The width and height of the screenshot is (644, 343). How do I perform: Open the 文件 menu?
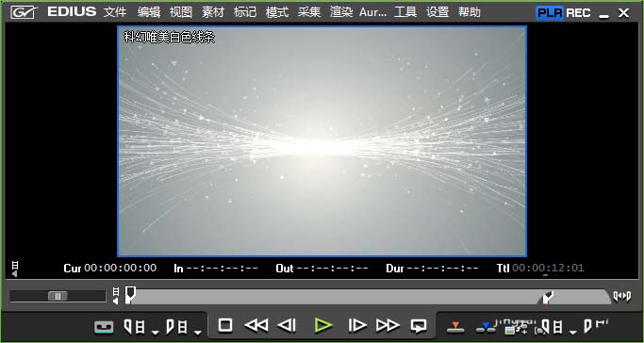tap(115, 12)
